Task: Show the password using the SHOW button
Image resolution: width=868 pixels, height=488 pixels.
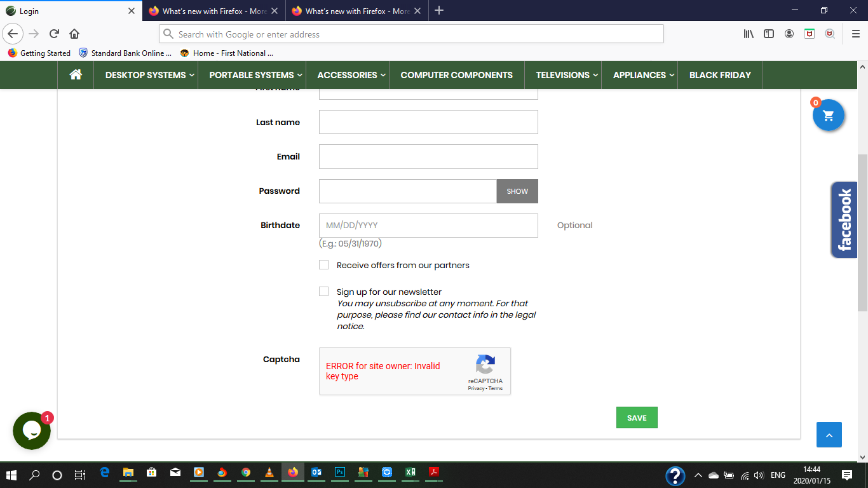Action: [517, 191]
